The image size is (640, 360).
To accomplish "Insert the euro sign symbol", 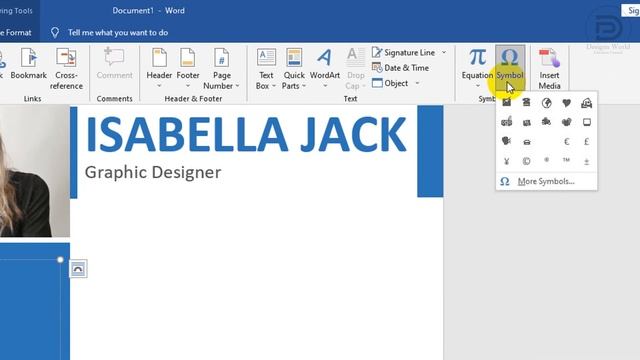I will pos(567,142).
